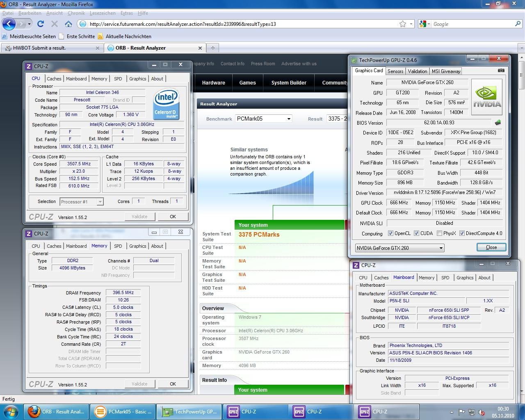Open the MSI Giveaway tab in GPU-Z
This screenshot has width=525, height=420.
click(446, 71)
